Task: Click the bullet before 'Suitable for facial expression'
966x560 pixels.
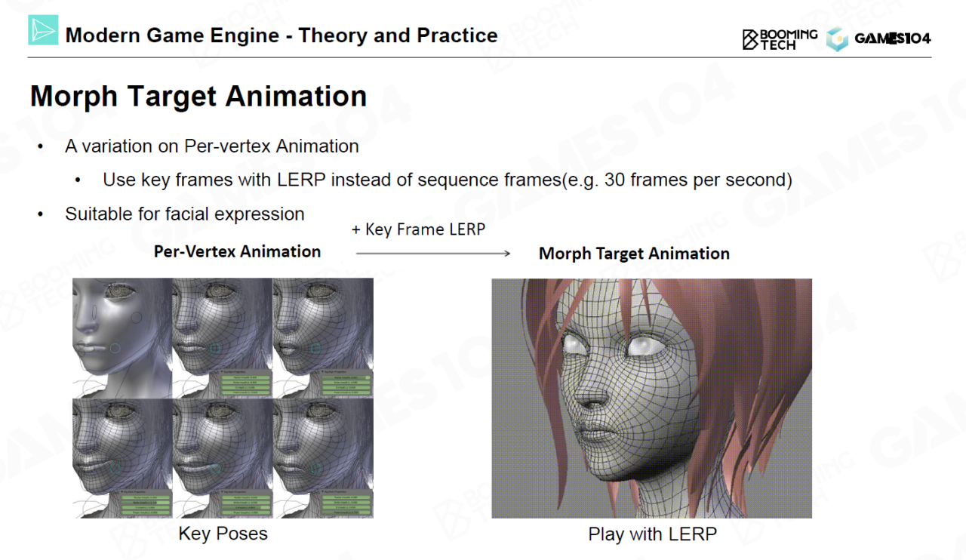Action: tap(41, 214)
